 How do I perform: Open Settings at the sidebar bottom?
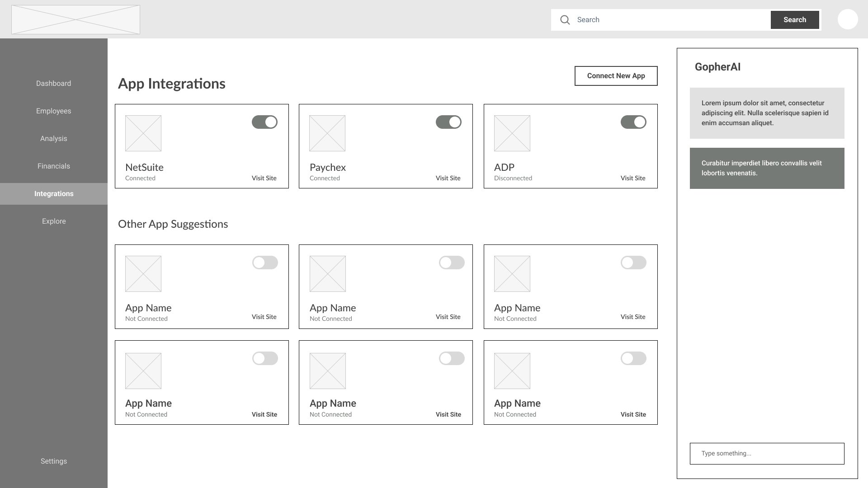54,461
